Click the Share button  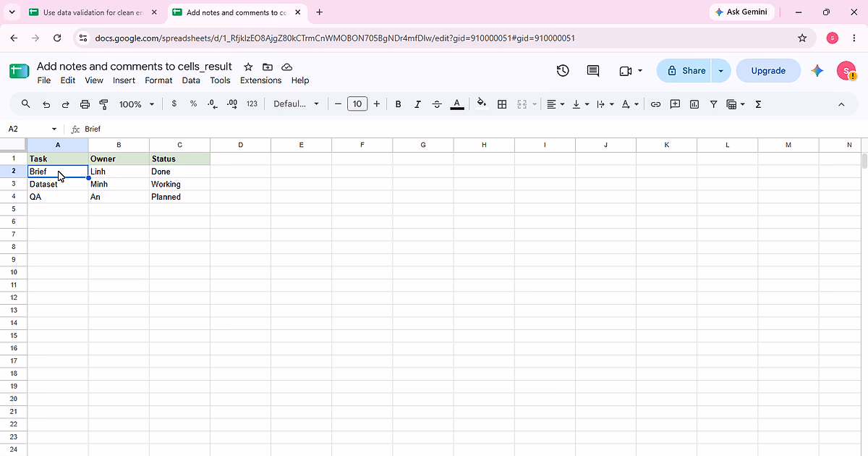pos(685,71)
